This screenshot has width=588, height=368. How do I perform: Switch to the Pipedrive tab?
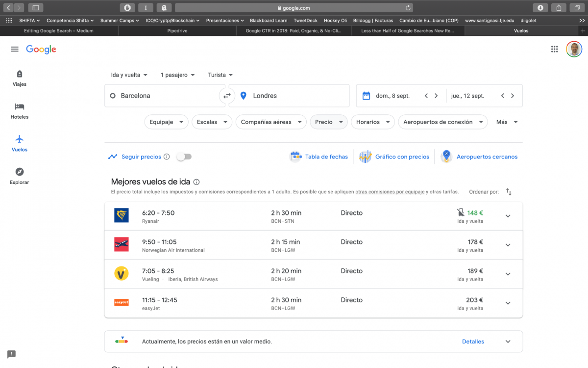pyautogui.click(x=177, y=30)
